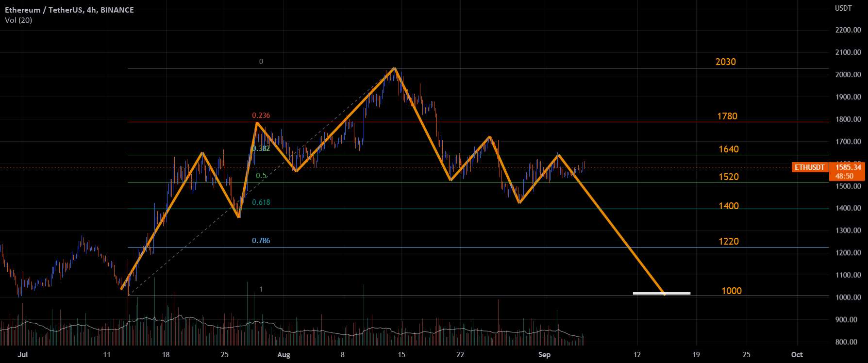
Task: Click the orange 1000 target label
Action: click(x=732, y=291)
